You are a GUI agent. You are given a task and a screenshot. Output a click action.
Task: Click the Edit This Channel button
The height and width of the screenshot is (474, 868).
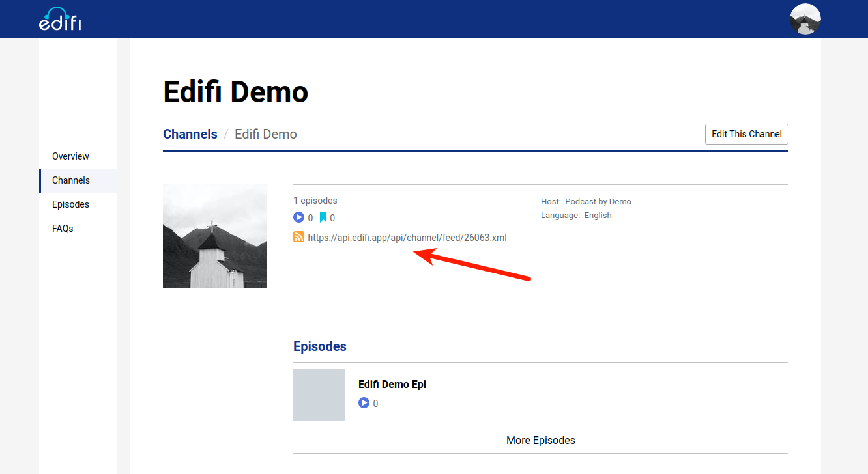(x=747, y=134)
